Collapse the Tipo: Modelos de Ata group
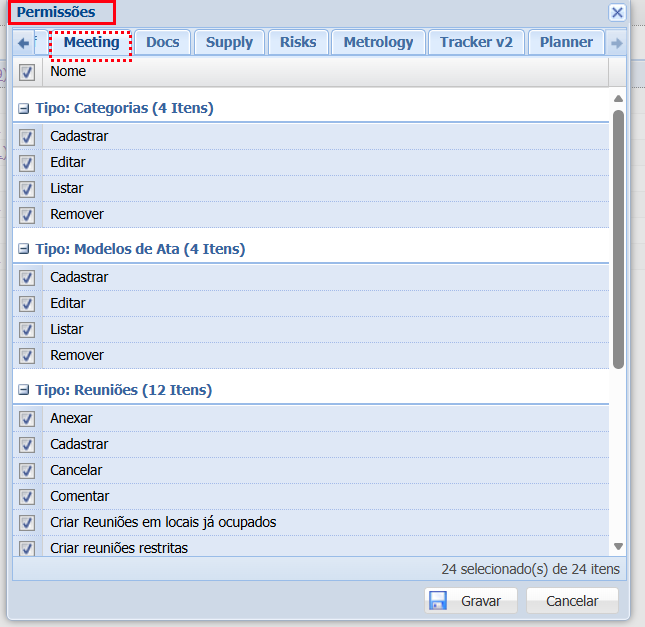Screen dimensions: 645x627 pos(23,250)
